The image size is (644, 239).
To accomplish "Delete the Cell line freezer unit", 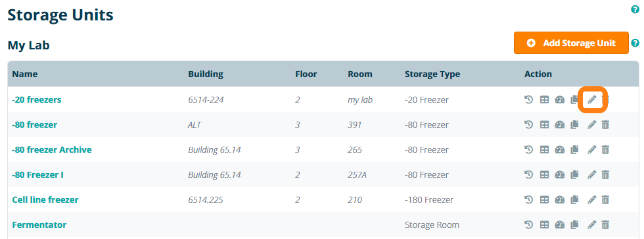I will 605,200.
